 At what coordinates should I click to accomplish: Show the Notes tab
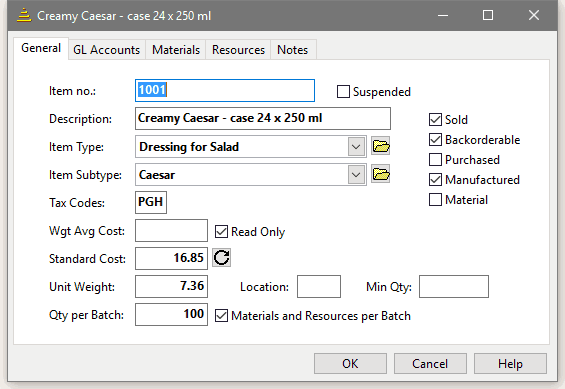[293, 50]
